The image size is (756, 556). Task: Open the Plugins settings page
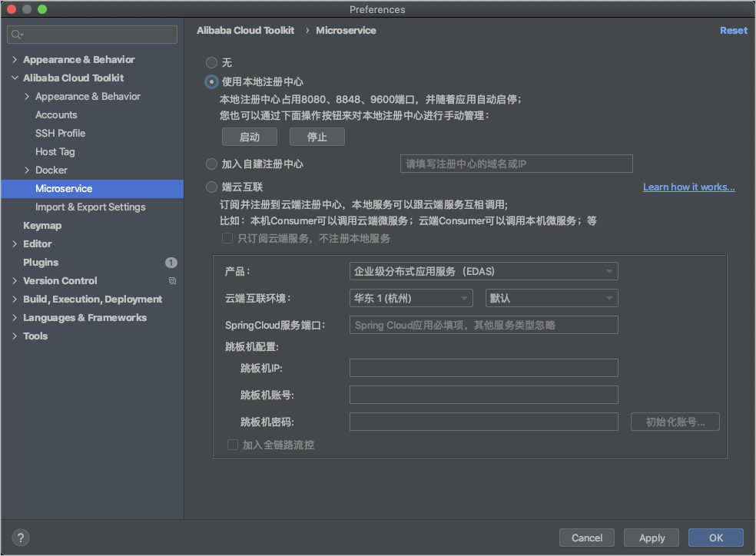41,263
